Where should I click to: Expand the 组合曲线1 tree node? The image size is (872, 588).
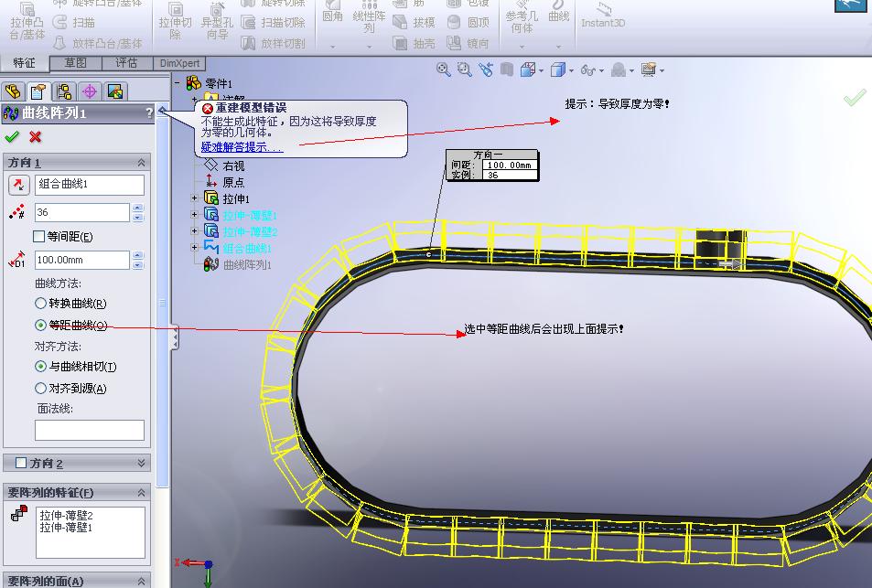pos(194,247)
